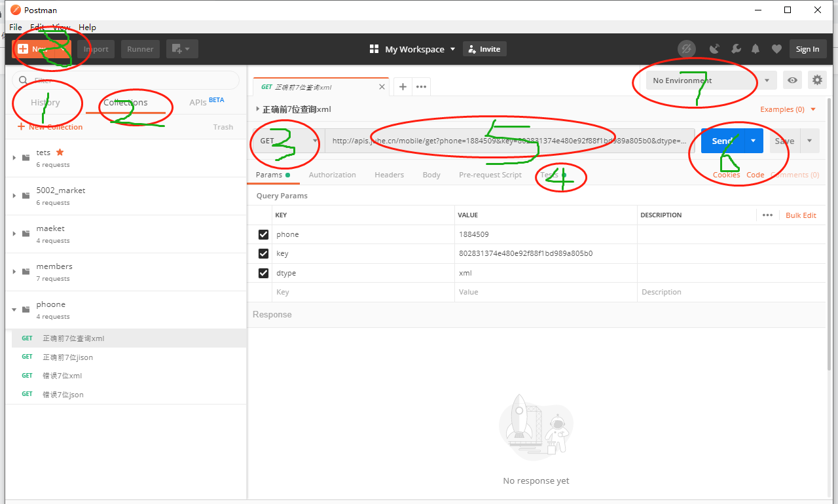Open Manage Environments gear icon

817,81
